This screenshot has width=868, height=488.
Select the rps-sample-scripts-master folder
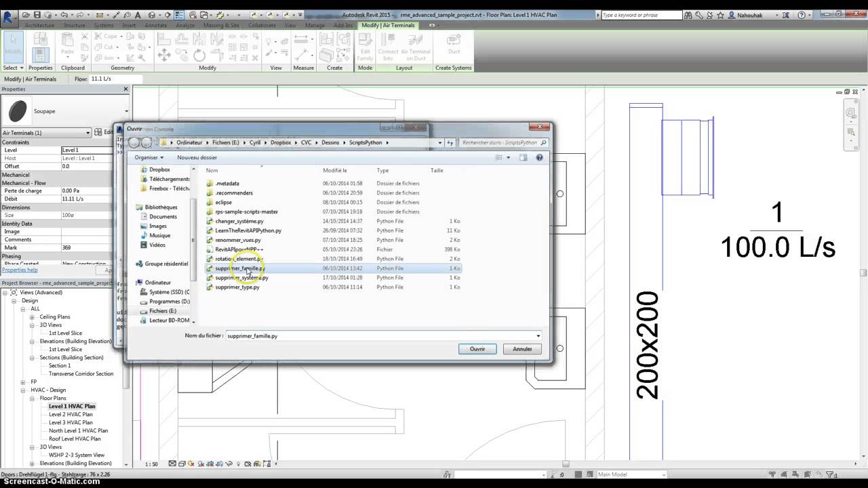pyautogui.click(x=246, y=211)
